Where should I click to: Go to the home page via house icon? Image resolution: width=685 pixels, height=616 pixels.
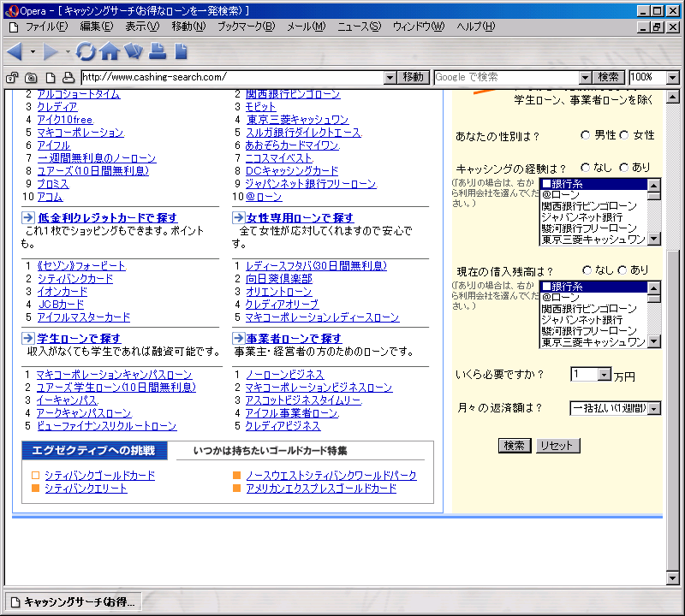click(110, 51)
